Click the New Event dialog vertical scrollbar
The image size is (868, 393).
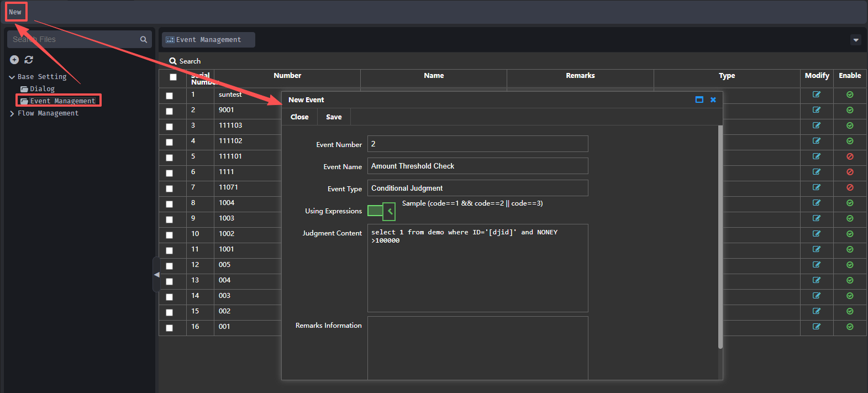pyautogui.click(x=720, y=238)
